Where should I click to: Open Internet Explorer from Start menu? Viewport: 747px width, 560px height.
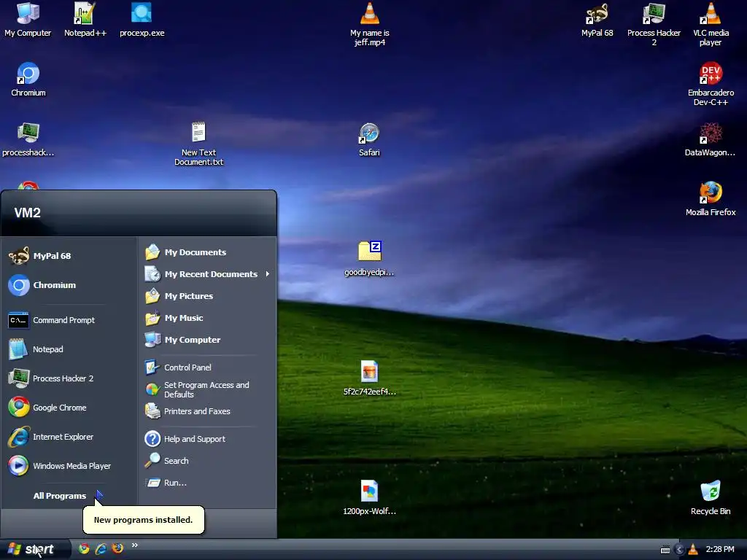69,437
